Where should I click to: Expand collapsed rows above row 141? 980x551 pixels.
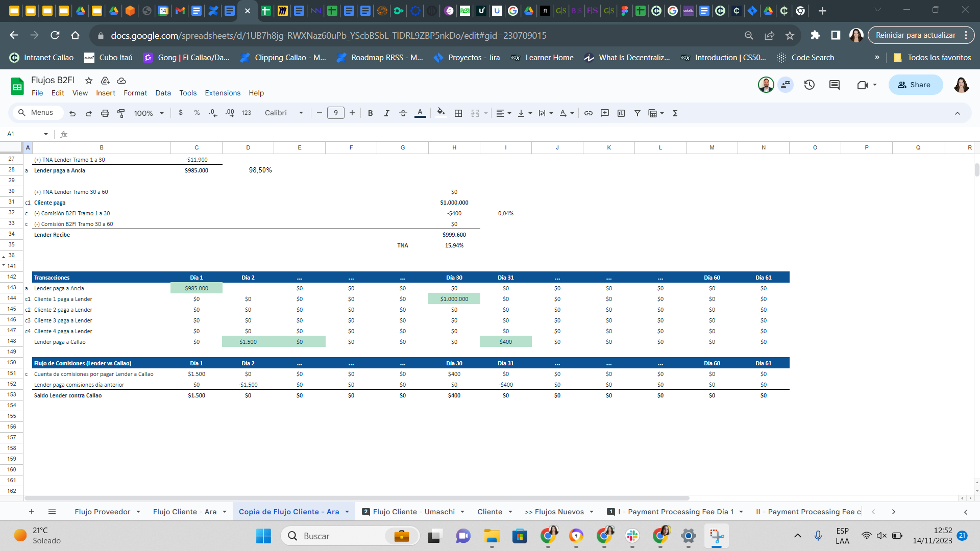pos(4,265)
